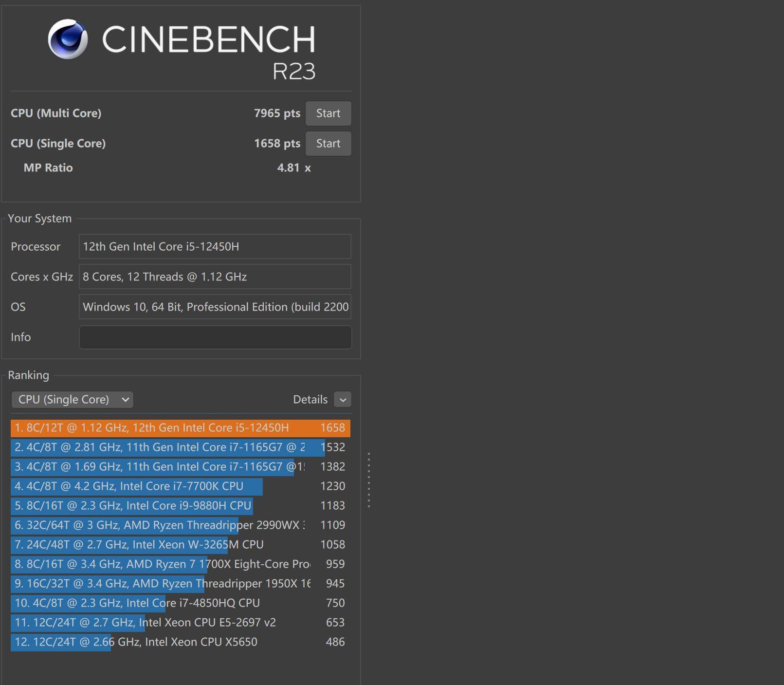Select the Cores x GHz field
The height and width of the screenshot is (685, 784).
tap(215, 277)
